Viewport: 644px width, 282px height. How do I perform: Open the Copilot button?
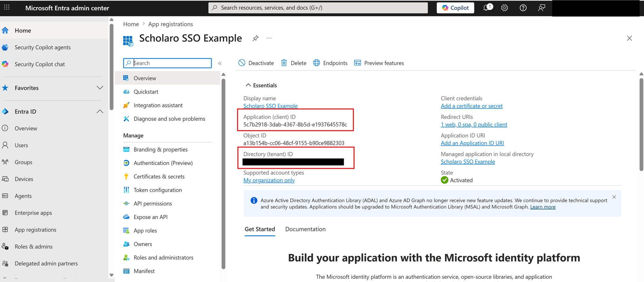tap(455, 8)
